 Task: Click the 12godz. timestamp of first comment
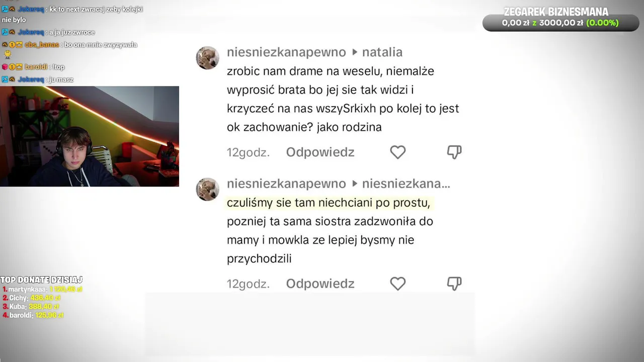(248, 152)
